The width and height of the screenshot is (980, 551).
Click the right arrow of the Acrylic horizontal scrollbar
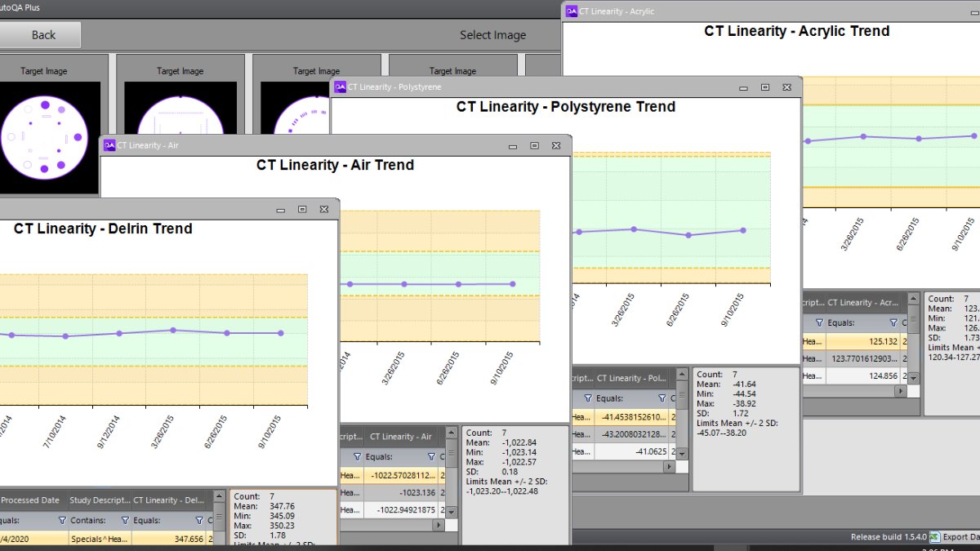point(902,392)
